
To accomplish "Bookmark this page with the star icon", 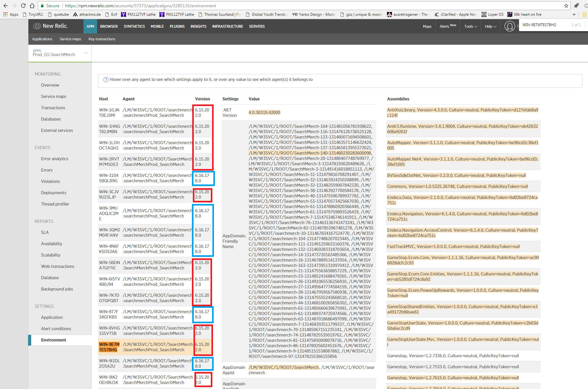I will point(566,6).
